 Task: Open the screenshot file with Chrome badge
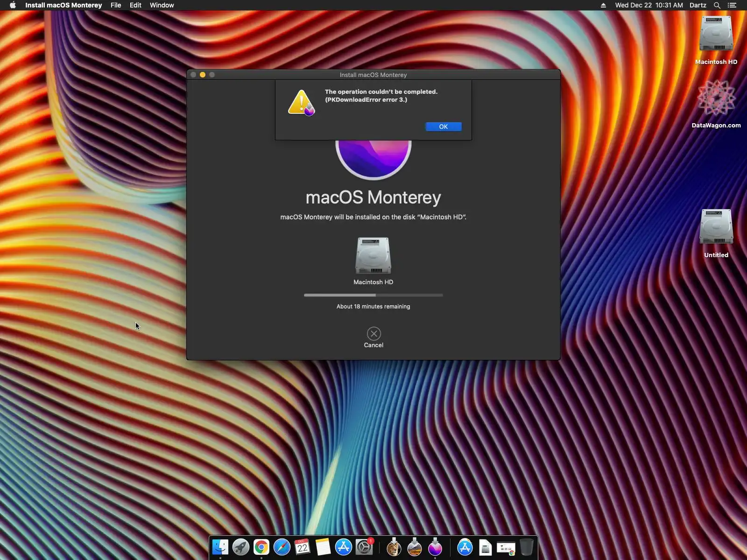tap(506, 548)
